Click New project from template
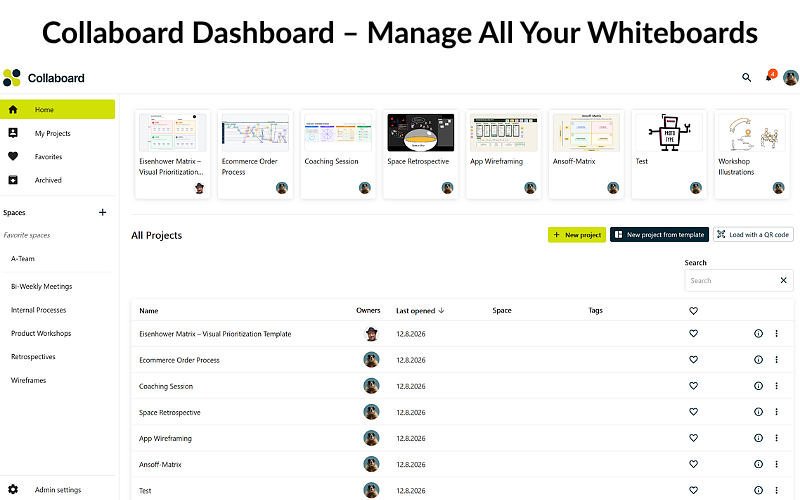This screenshot has height=500, width=800. (x=660, y=235)
